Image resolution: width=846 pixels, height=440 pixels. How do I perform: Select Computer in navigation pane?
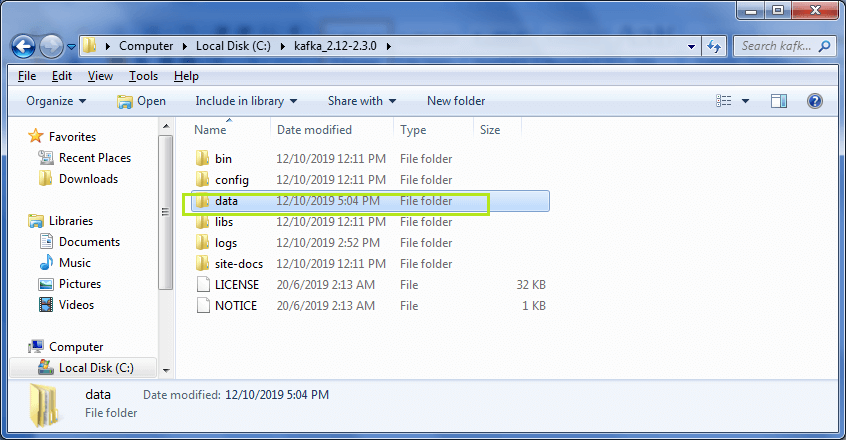point(66,347)
